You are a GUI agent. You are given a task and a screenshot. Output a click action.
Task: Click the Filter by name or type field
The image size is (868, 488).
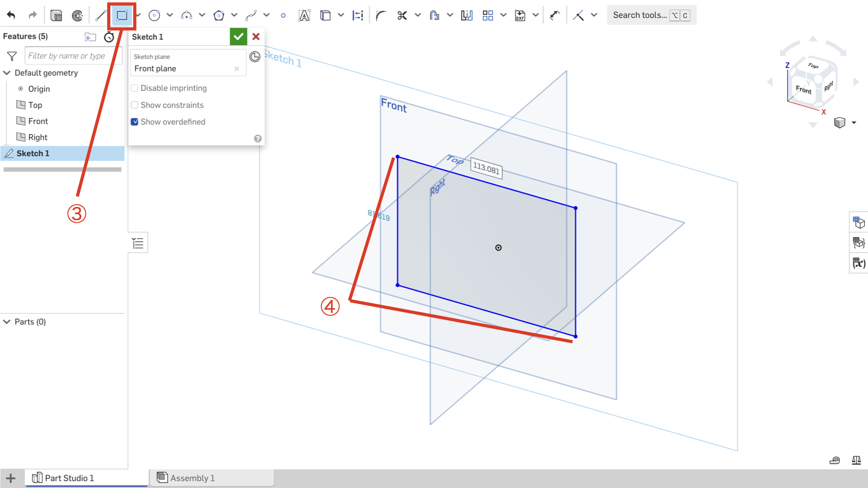tap(74, 56)
